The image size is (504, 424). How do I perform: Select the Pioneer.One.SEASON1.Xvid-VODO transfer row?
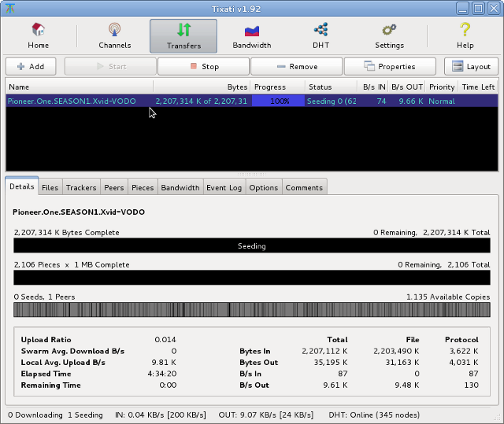point(252,101)
